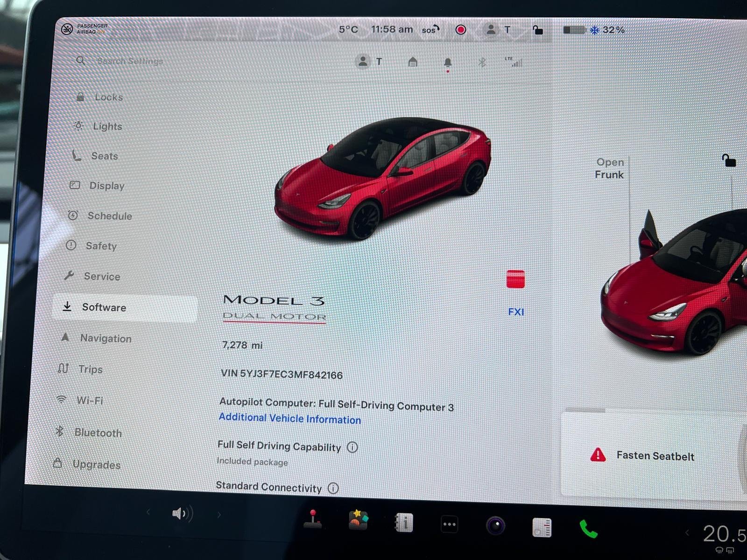Tap the red warning triangle icon
The height and width of the screenshot is (560, 747).
(598, 455)
